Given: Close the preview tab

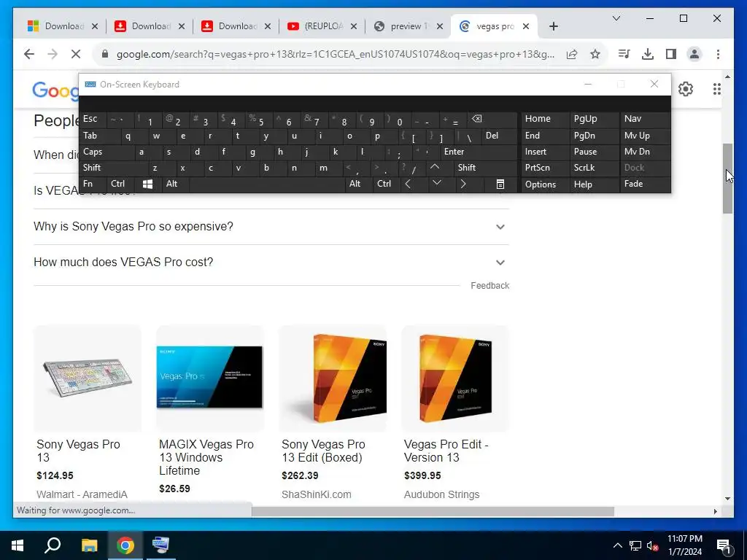Looking at the screenshot, I should pos(440,26).
